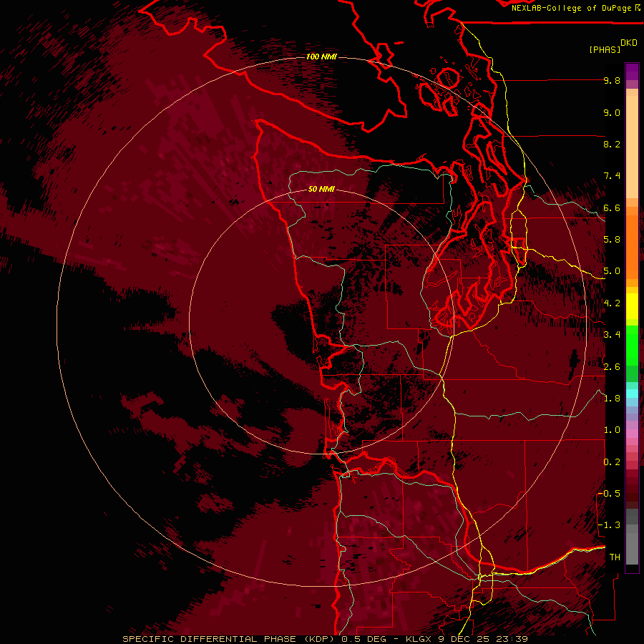Screen dimensions: 644x644
Task: Pick the orange band of color scale
Action: point(632,246)
